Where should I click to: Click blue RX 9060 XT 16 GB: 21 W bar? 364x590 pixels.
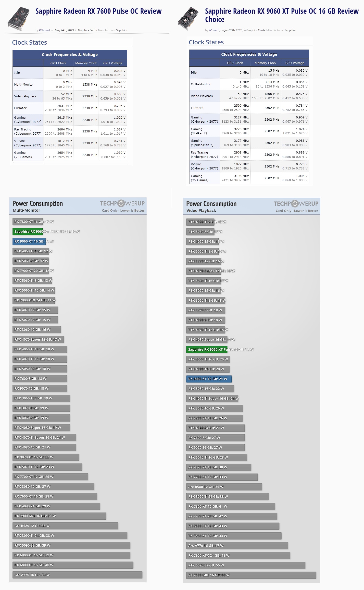coord(209,379)
